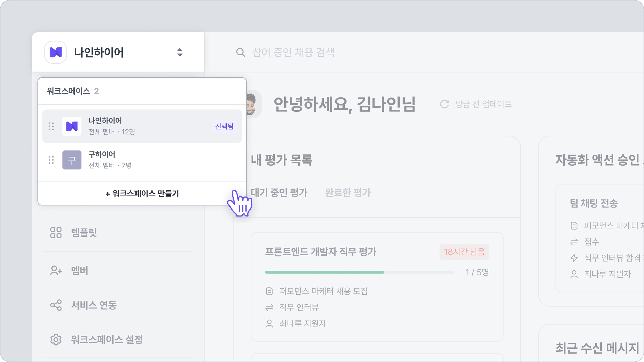Click the refresh icon by 방금 전 업데이트
644x362 pixels.
pyautogui.click(x=444, y=104)
